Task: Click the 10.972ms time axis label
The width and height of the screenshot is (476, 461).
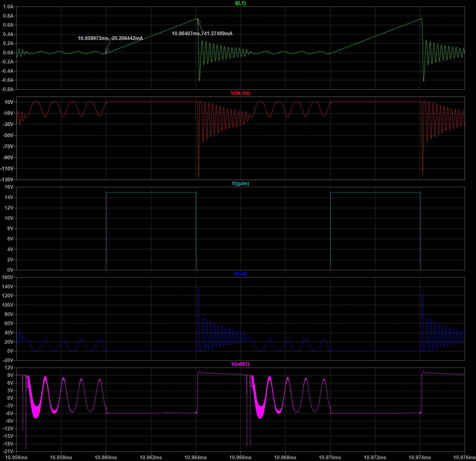Action: pos(375,457)
